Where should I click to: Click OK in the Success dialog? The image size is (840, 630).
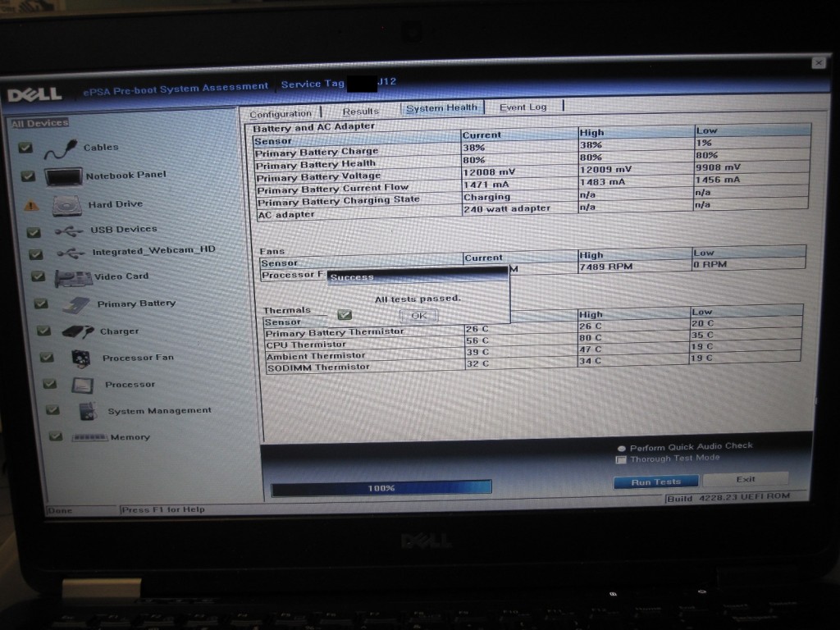pos(419,316)
